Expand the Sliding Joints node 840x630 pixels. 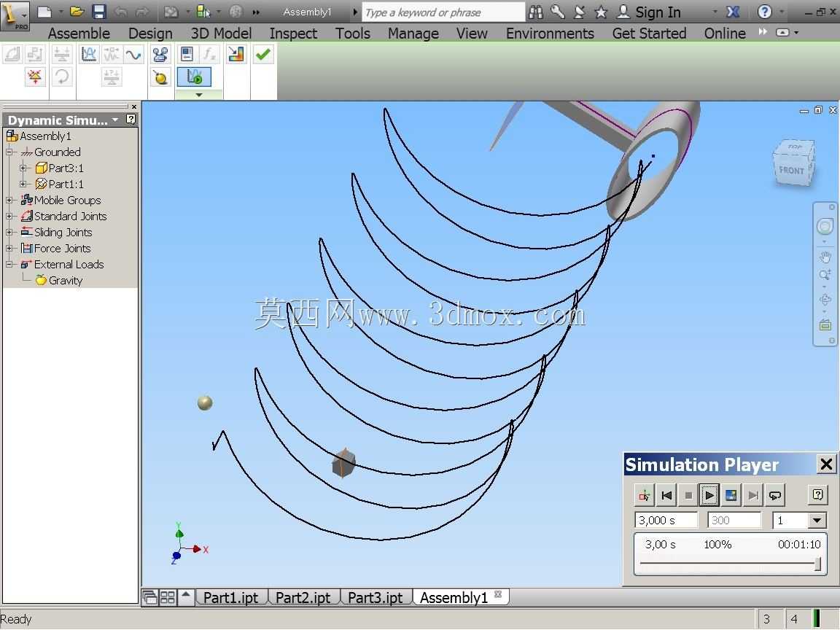click(x=9, y=233)
